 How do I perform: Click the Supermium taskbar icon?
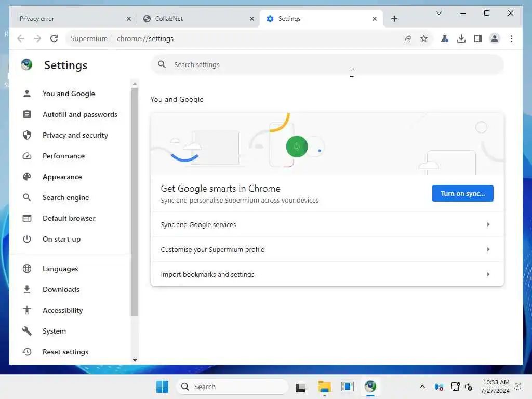[x=370, y=387]
